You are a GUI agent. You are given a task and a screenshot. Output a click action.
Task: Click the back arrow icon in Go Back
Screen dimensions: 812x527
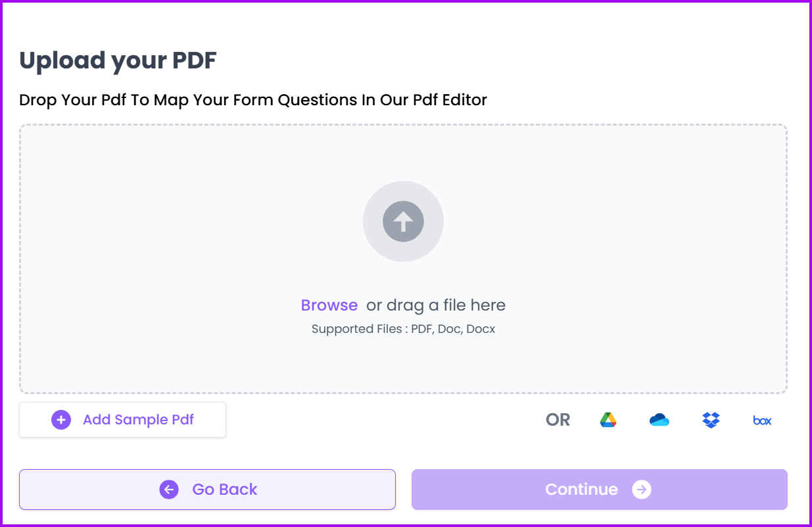tap(169, 489)
